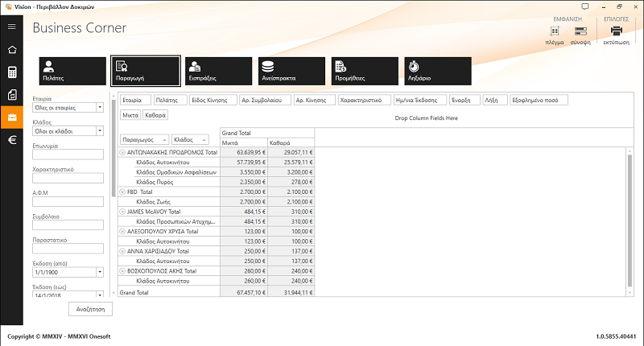Open the Κλάδος branch dropdown filter
This screenshot has width=644, height=346.
[99, 130]
